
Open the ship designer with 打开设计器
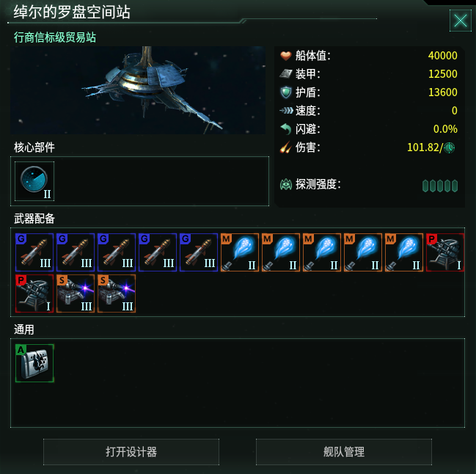click(131, 452)
